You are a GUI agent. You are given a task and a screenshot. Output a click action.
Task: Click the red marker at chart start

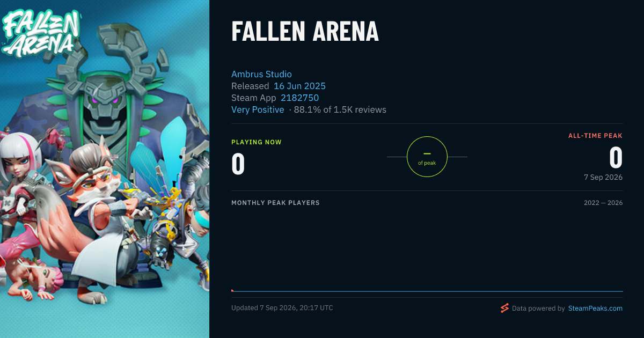click(232, 290)
